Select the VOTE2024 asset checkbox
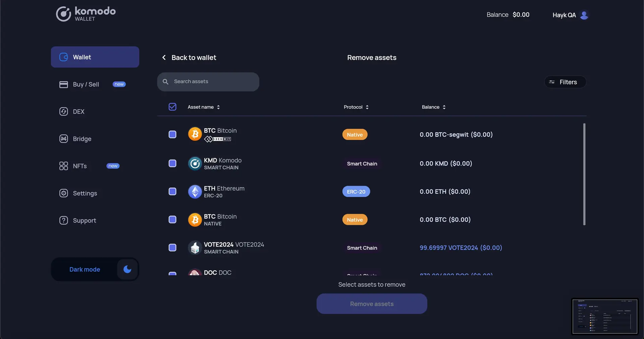Screen dimensions: 644x339 [x=172, y=248]
